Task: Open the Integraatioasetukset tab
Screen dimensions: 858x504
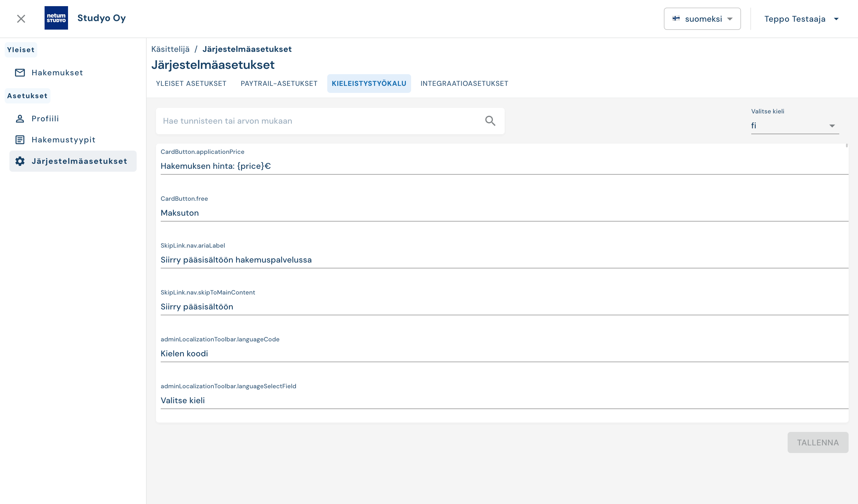Action: [464, 84]
